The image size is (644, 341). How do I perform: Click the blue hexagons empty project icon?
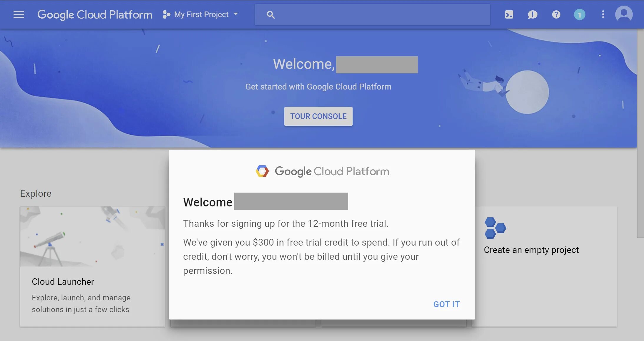tap(495, 228)
